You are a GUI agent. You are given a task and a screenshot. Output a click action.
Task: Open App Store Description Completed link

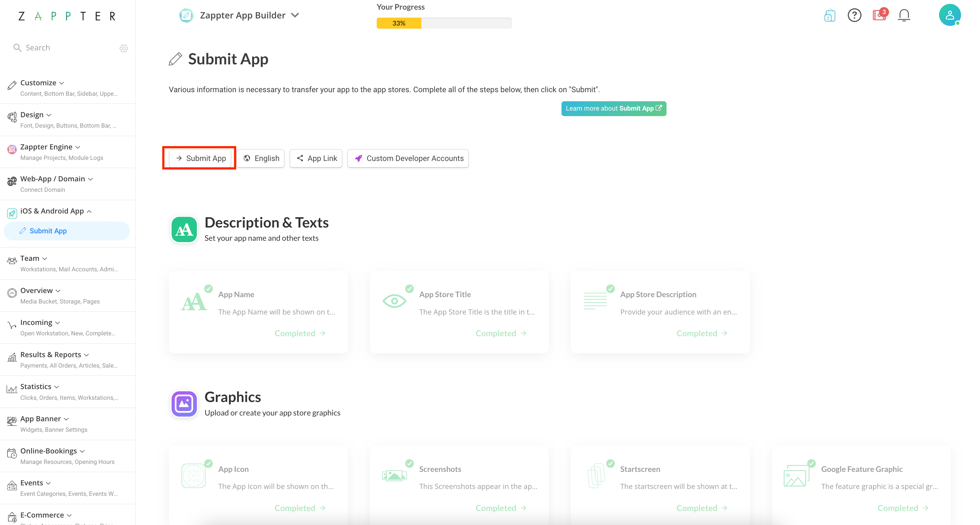702,333
